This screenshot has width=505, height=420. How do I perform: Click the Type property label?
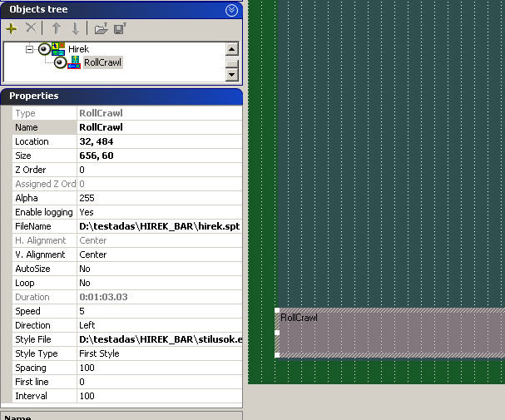point(44,113)
